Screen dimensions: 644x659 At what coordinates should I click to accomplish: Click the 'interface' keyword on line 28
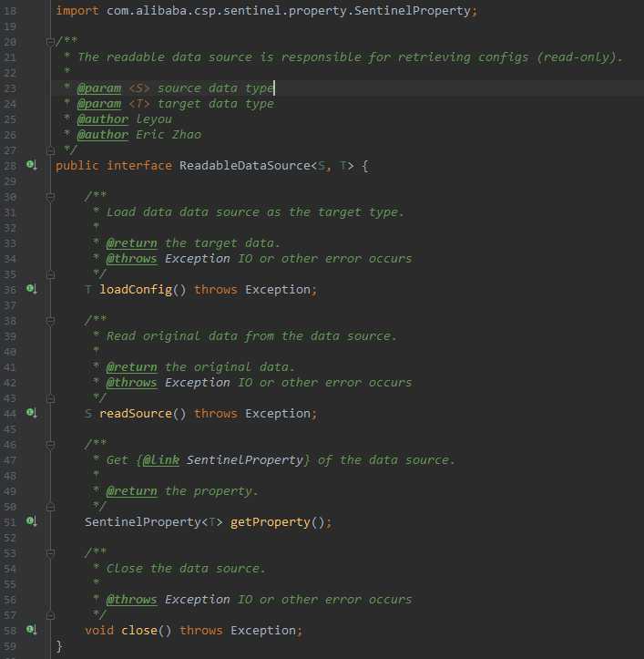[139, 166]
